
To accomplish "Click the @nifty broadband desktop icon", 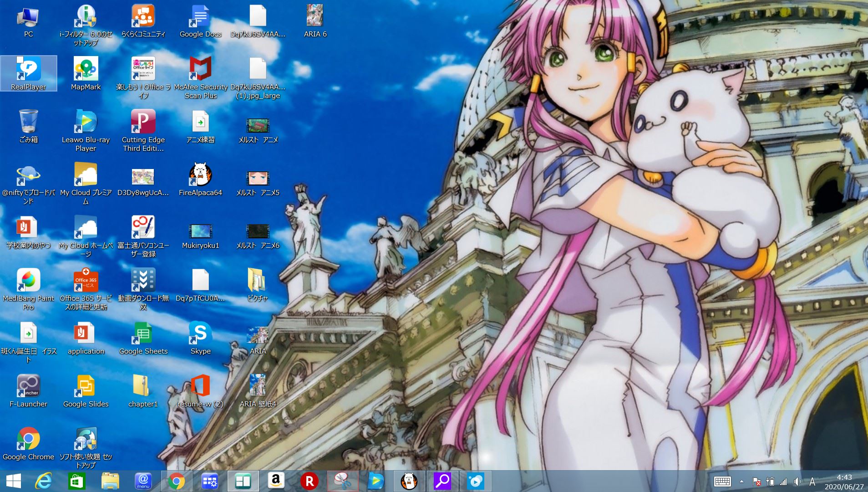I will tap(28, 183).
